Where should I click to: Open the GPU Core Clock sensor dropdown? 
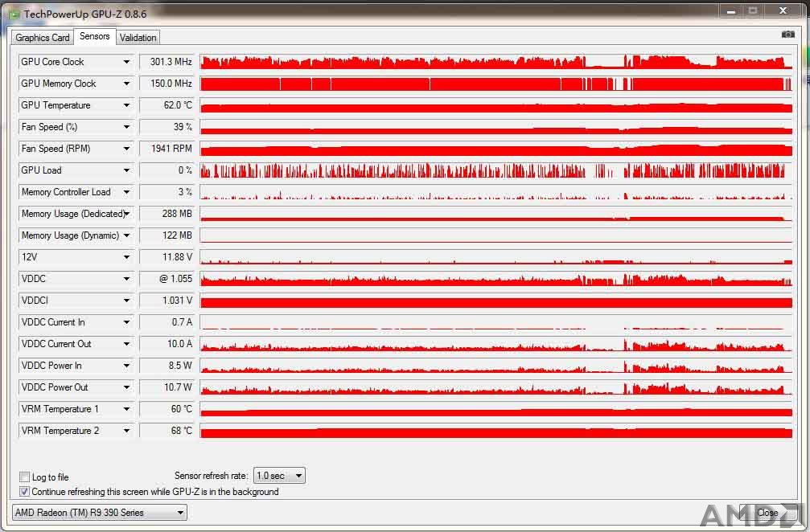coord(126,62)
